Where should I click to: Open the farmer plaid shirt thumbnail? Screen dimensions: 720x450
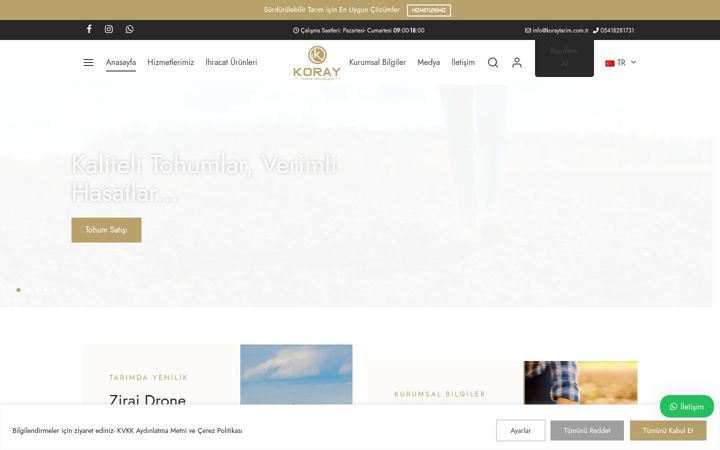[581, 382]
